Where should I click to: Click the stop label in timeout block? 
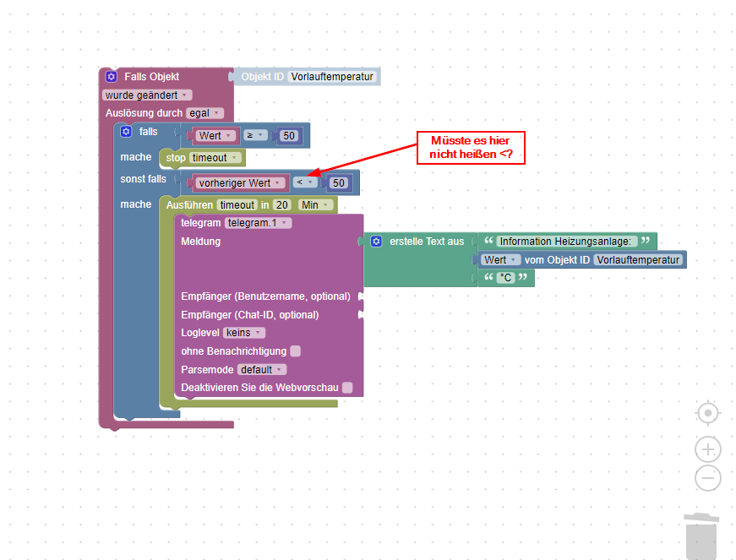(x=176, y=158)
